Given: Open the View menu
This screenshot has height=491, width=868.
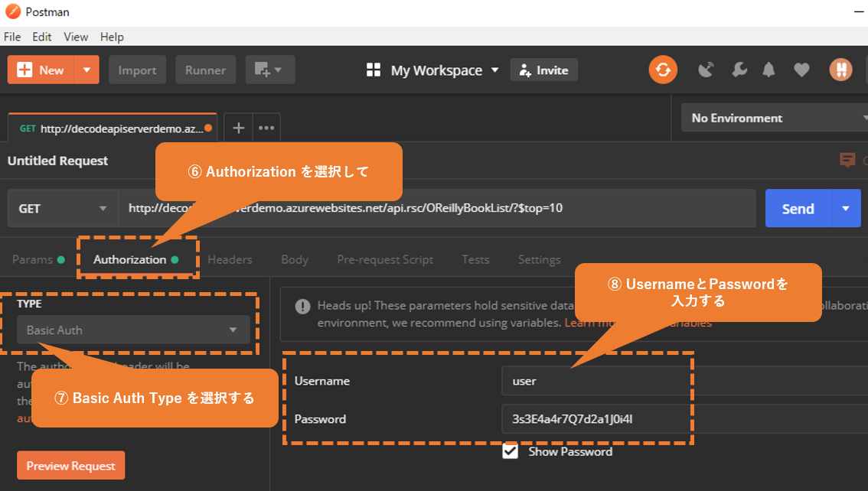Looking at the screenshot, I should coord(76,37).
